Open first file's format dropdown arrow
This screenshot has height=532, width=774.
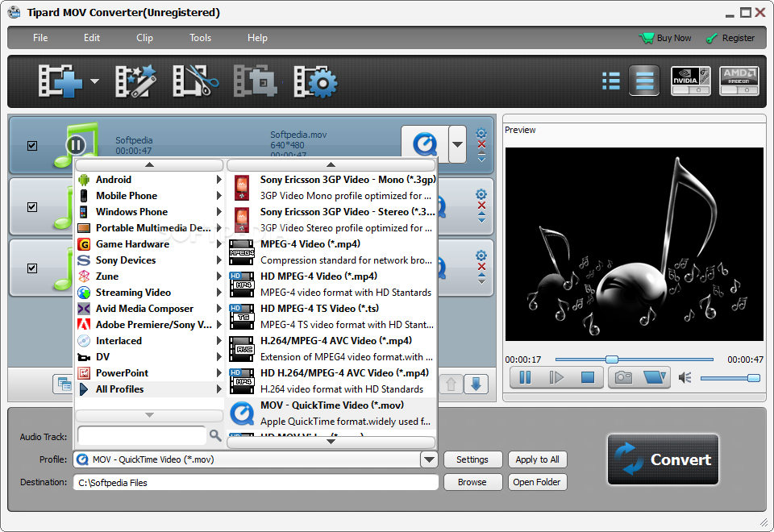pos(458,144)
